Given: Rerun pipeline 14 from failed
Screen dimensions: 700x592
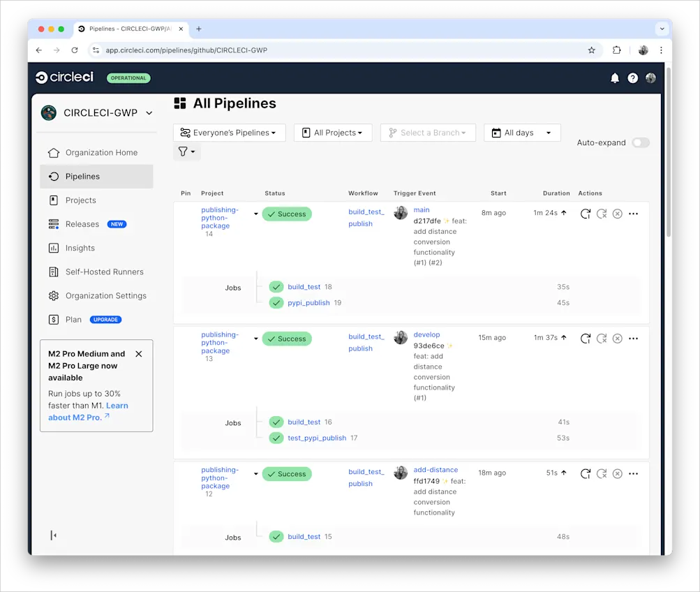Looking at the screenshot, I should tap(602, 214).
